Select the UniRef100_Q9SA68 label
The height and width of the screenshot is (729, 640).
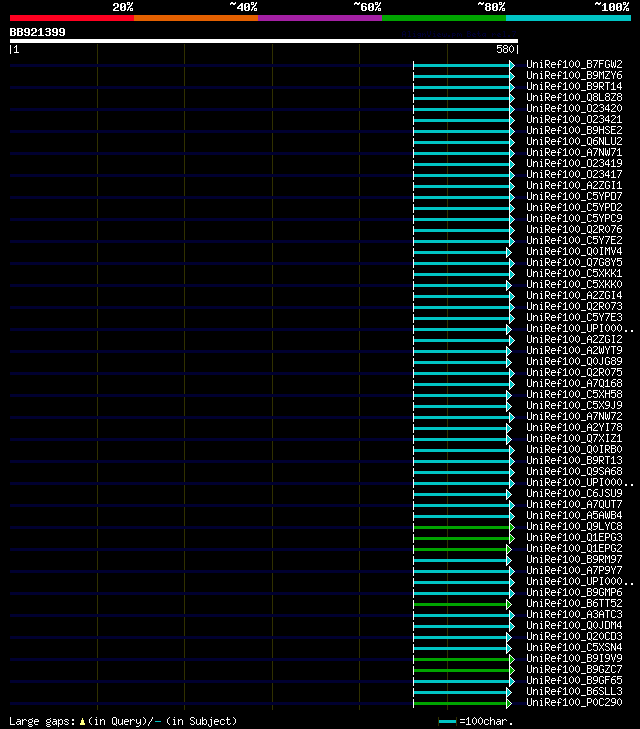[x=574, y=471]
